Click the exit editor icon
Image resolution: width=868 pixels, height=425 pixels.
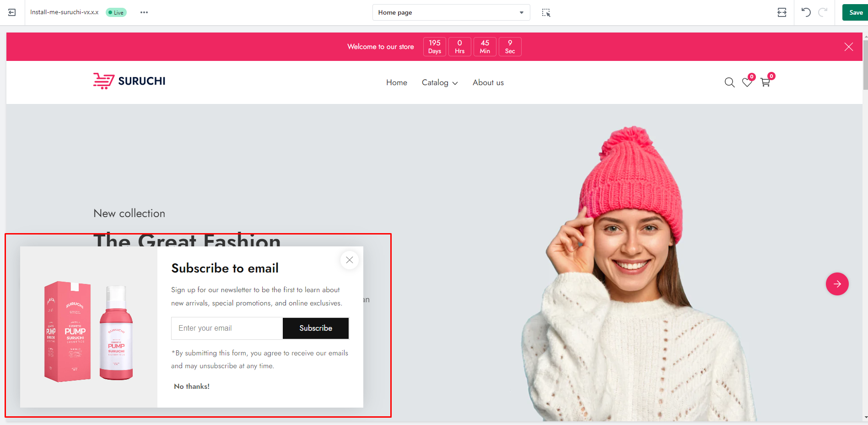coord(12,12)
